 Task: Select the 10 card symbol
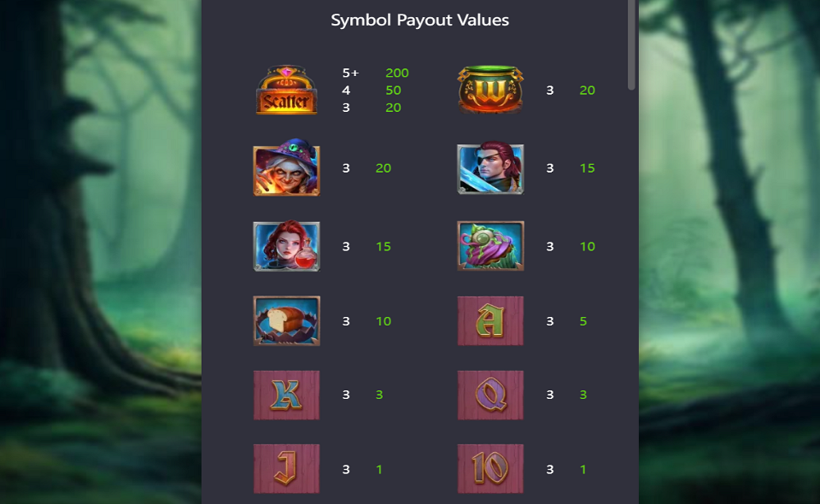[490, 469]
